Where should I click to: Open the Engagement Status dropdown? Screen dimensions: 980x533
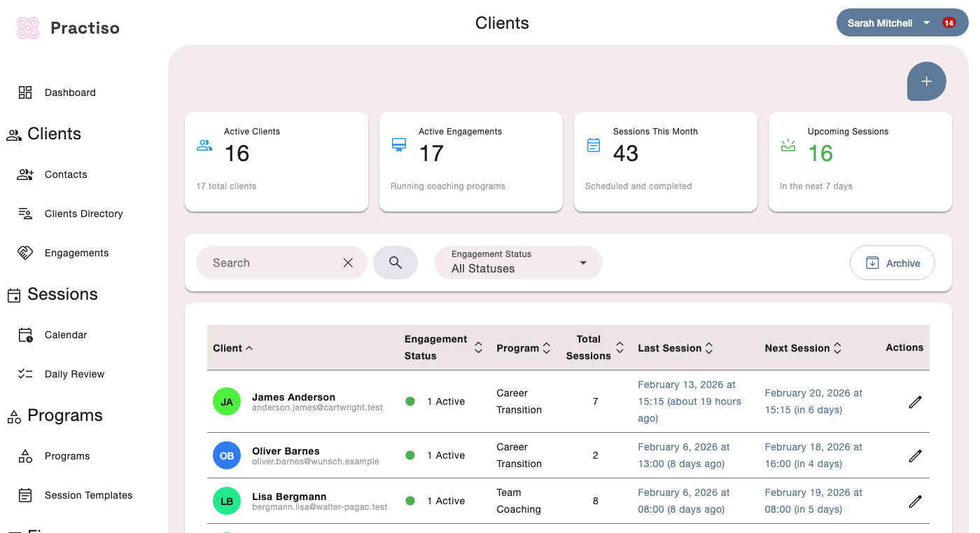pos(518,263)
